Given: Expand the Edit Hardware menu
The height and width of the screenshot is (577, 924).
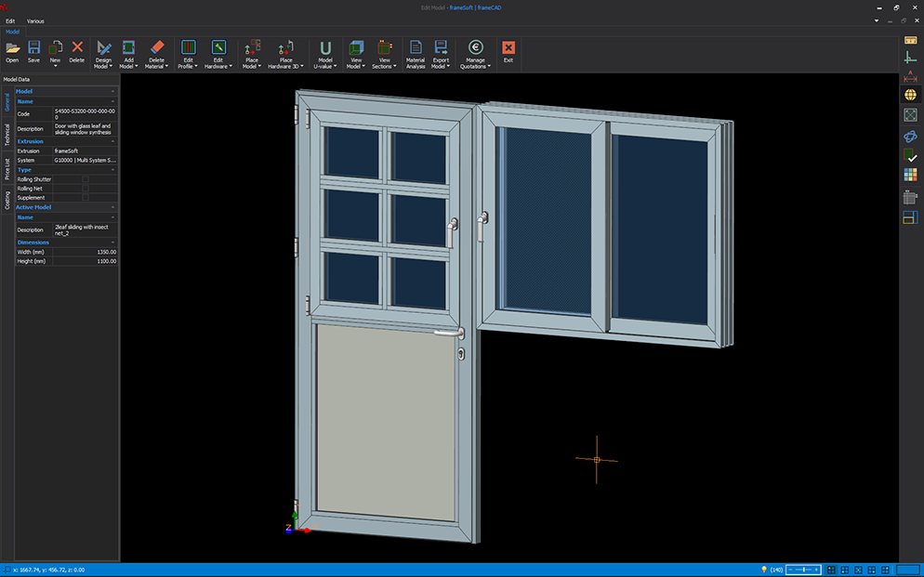Looking at the screenshot, I should pos(218,55).
